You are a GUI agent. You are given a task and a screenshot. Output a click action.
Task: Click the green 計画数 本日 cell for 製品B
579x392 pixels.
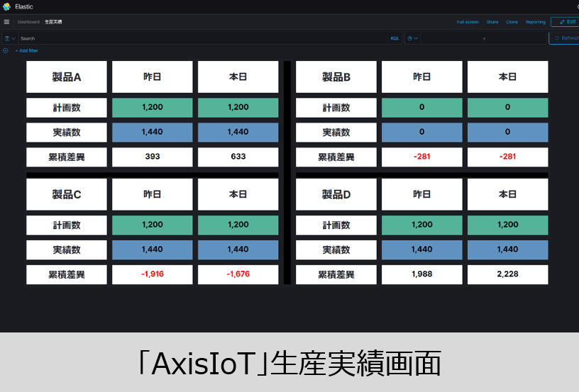click(x=507, y=108)
